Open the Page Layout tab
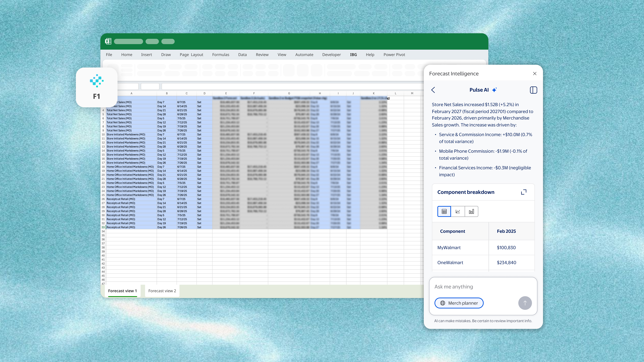 click(x=191, y=54)
